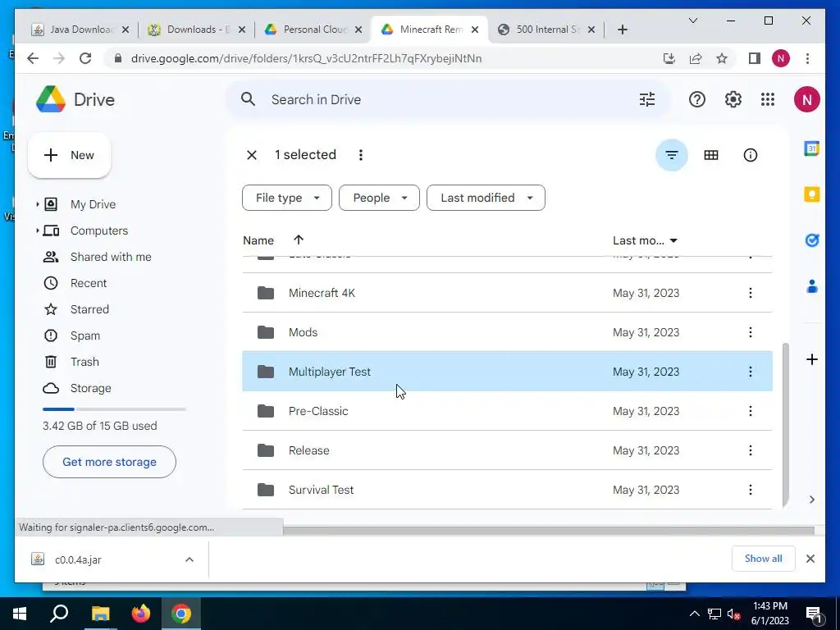The height and width of the screenshot is (630, 840).
Task: Go to Computers
Action: point(99,231)
